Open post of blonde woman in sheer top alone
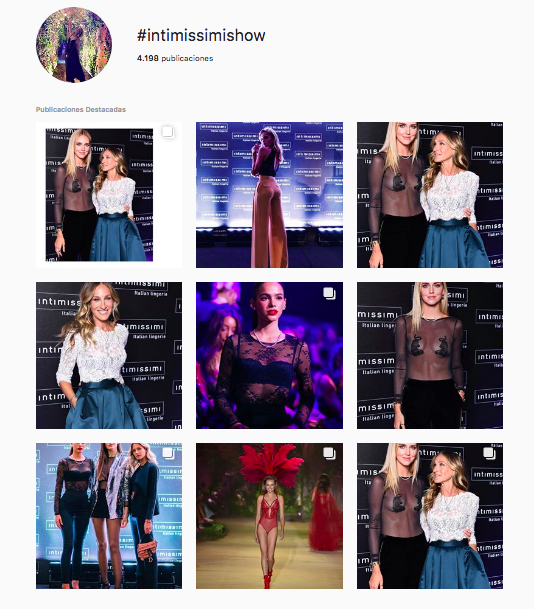The image size is (534, 609). (x=430, y=355)
